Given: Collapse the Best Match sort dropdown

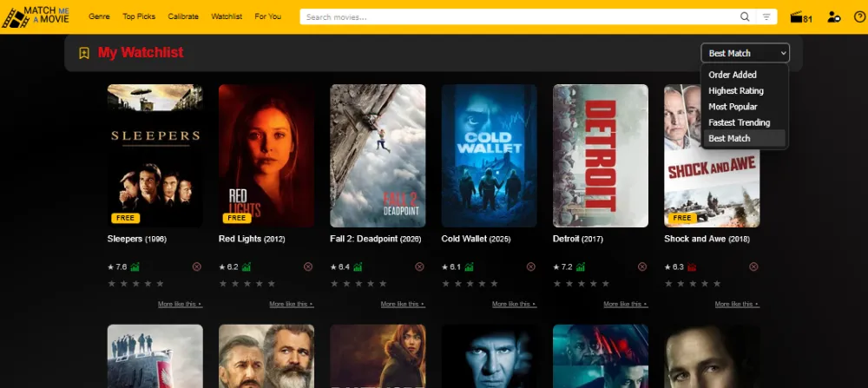Looking at the screenshot, I should point(745,53).
